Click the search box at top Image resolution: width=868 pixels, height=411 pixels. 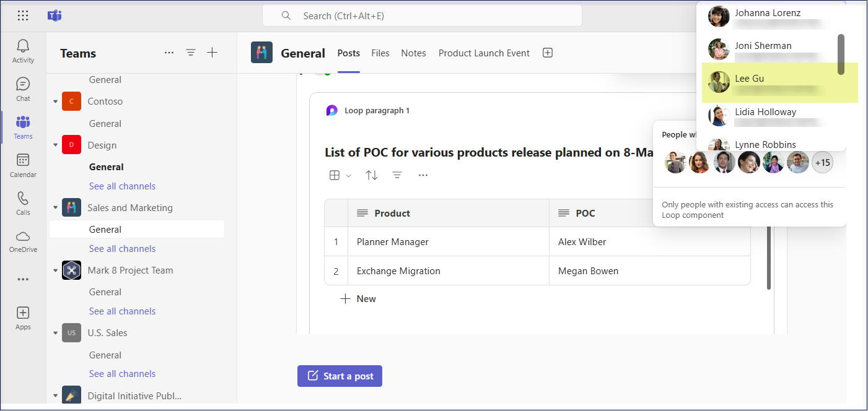[x=422, y=15]
